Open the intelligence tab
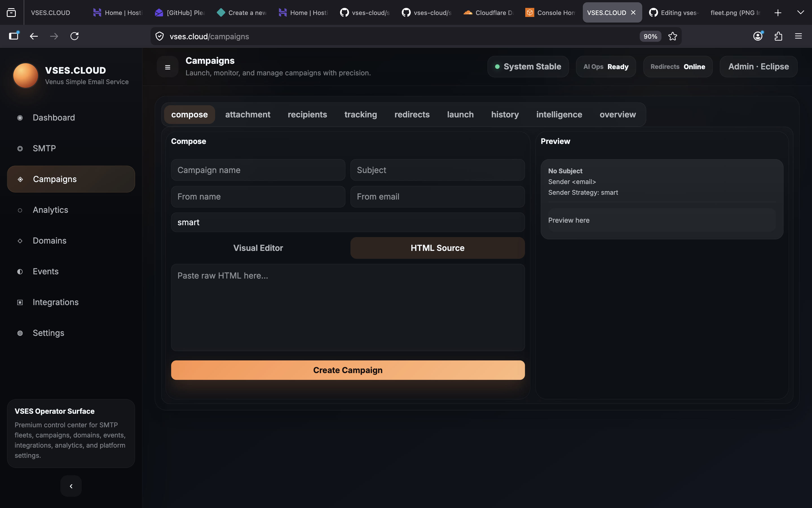This screenshot has height=508, width=812. click(x=559, y=115)
